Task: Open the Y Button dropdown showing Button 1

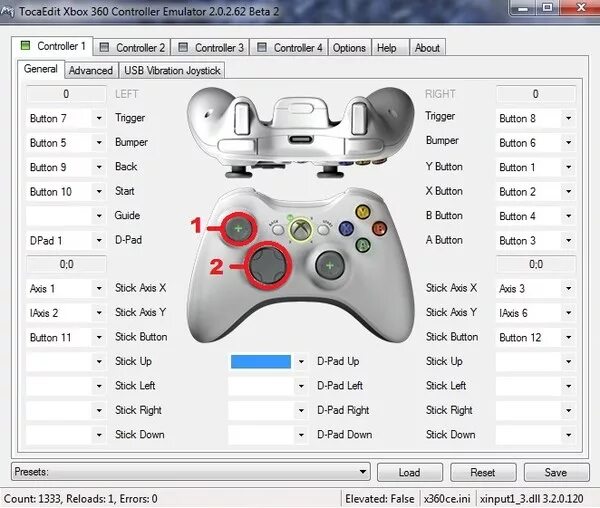Action: pyautogui.click(x=536, y=167)
